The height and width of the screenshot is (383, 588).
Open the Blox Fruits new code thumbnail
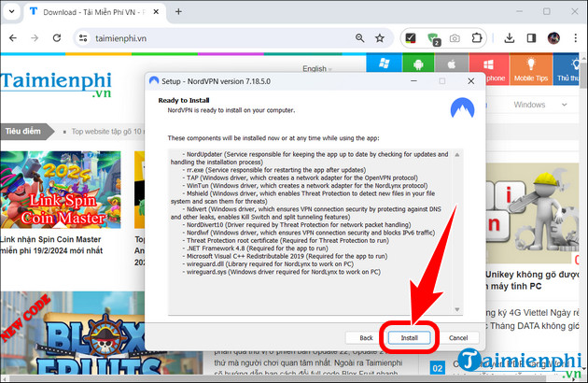pyautogui.click(x=73, y=333)
